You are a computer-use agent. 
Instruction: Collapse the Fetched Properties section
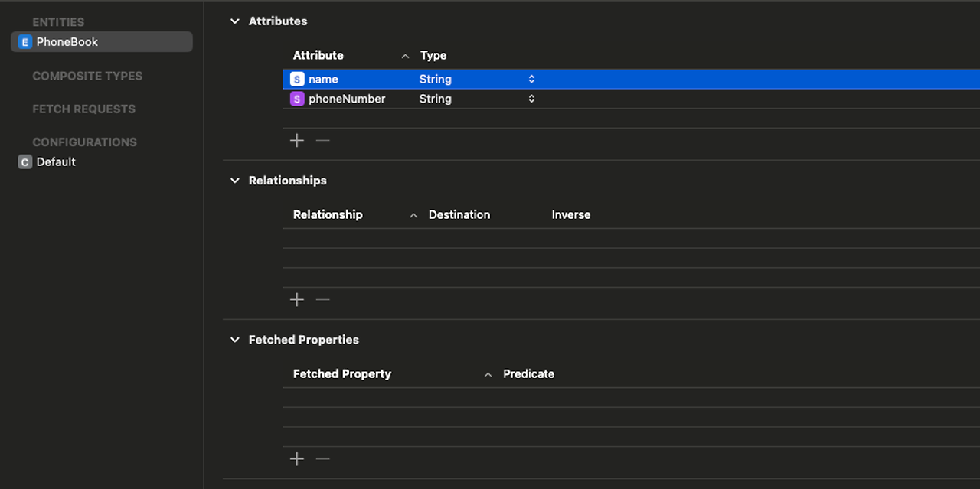(x=235, y=340)
